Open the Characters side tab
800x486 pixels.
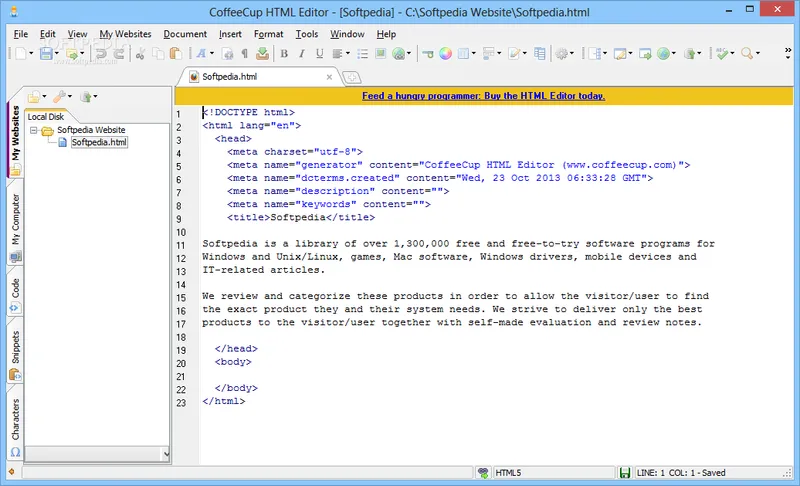click(x=15, y=427)
